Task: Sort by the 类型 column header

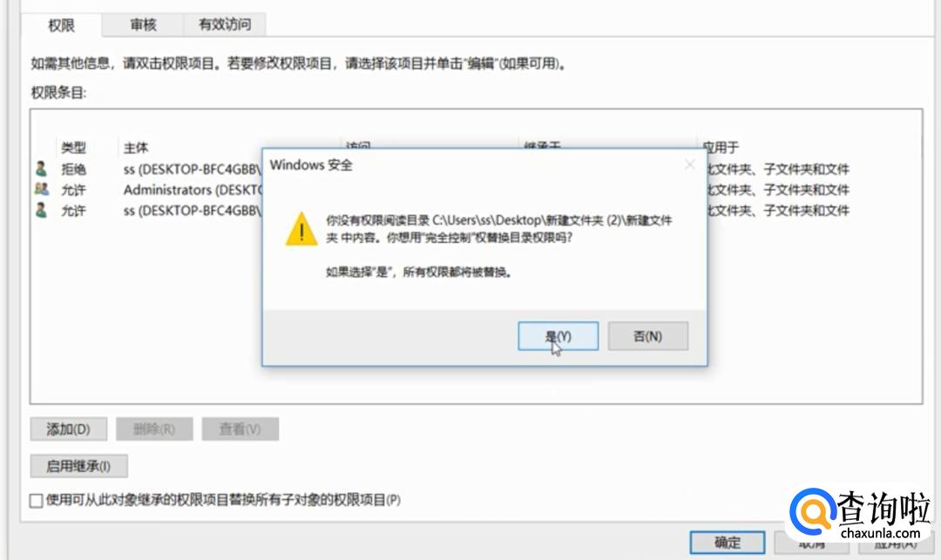Action: tap(73, 147)
